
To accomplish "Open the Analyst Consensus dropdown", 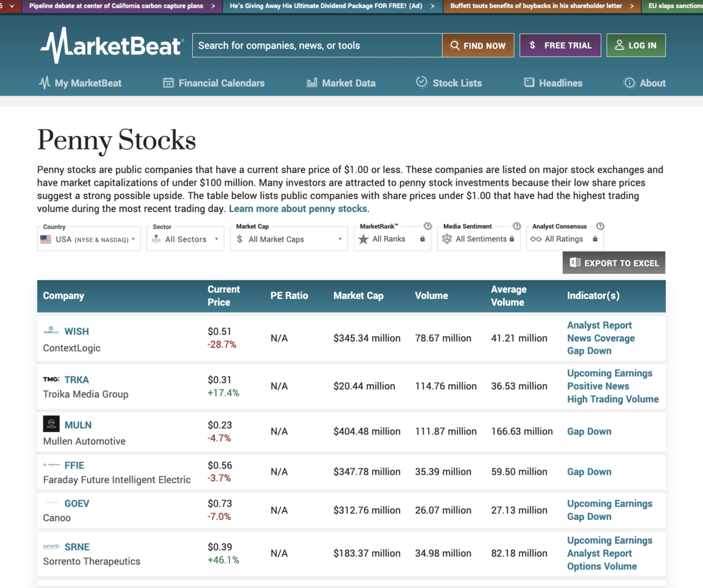I will coord(565,239).
